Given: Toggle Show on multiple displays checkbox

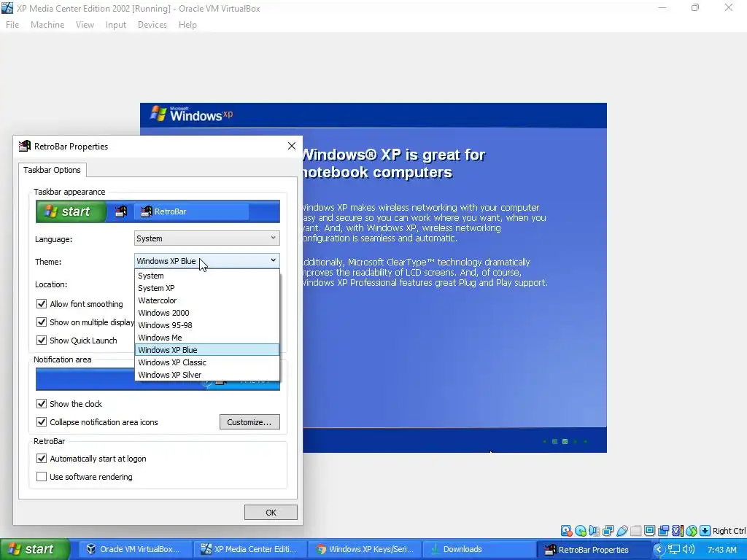Looking at the screenshot, I should coord(42,322).
